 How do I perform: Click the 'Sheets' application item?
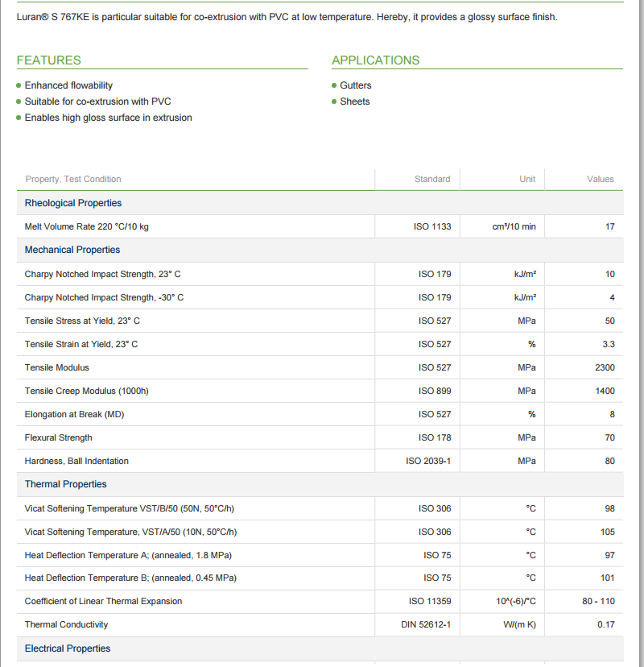tap(354, 101)
